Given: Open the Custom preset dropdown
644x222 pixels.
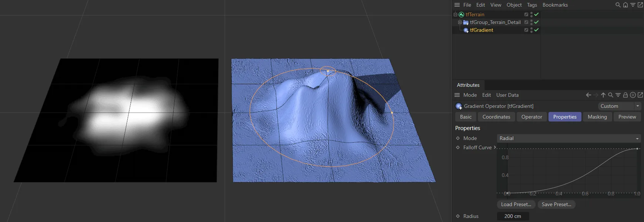Looking at the screenshot, I should 619,106.
